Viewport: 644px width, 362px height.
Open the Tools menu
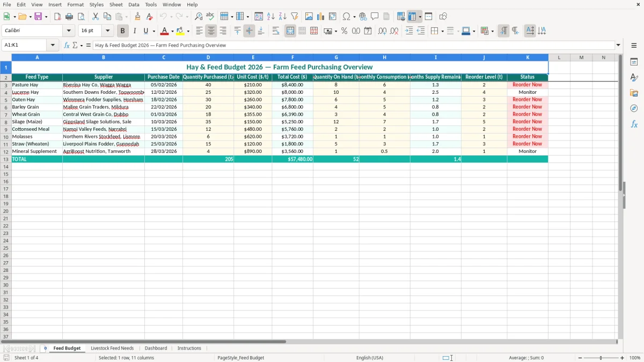(x=151, y=4)
